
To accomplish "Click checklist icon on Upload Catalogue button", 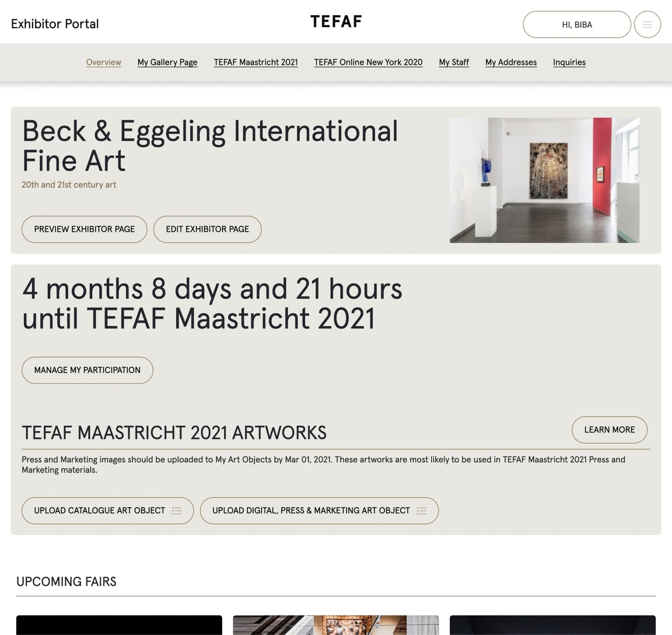I will tap(177, 511).
